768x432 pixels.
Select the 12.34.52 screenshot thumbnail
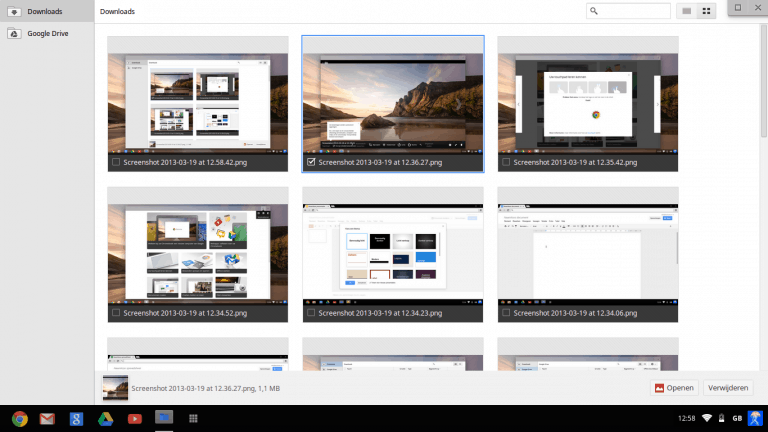click(x=198, y=254)
